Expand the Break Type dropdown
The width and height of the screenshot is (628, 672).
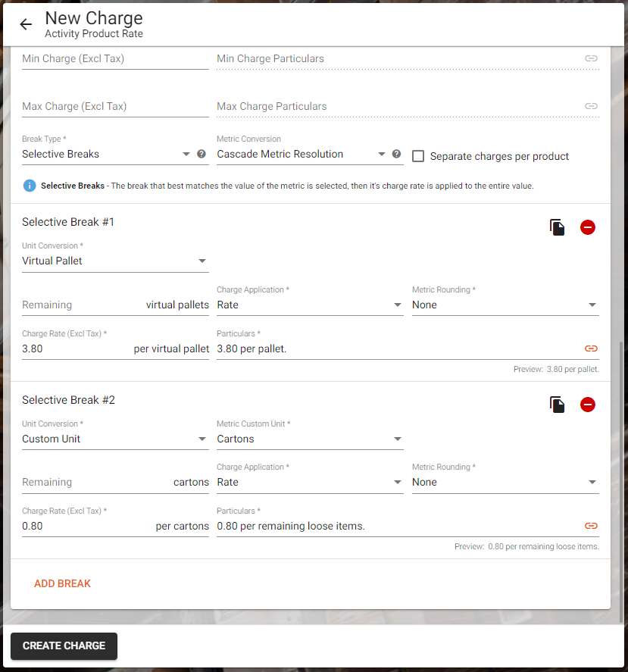click(x=106, y=155)
